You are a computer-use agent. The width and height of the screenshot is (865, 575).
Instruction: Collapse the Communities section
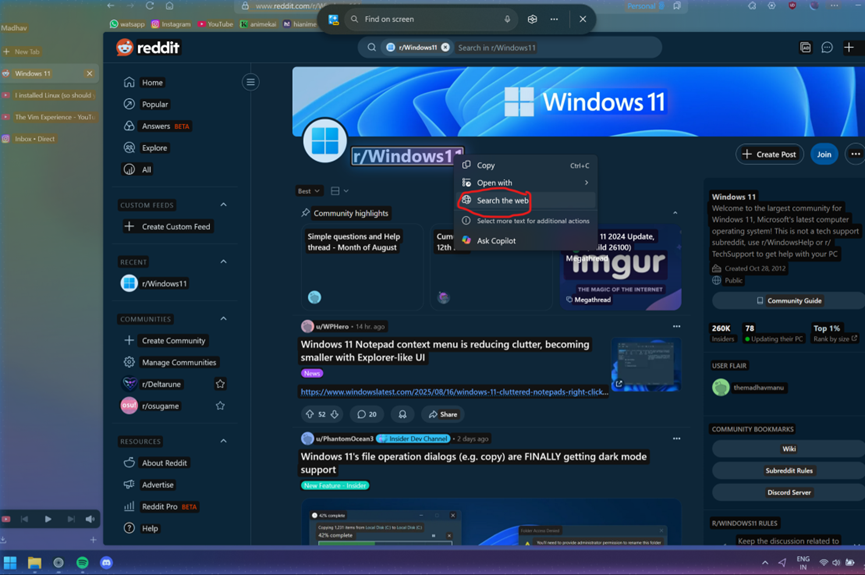[x=223, y=319]
